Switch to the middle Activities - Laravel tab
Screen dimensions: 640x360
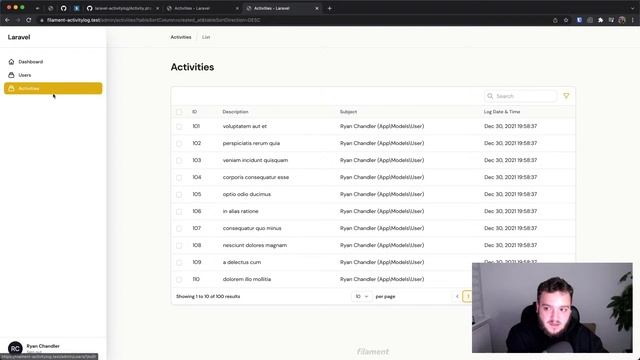tap(203, 8)
